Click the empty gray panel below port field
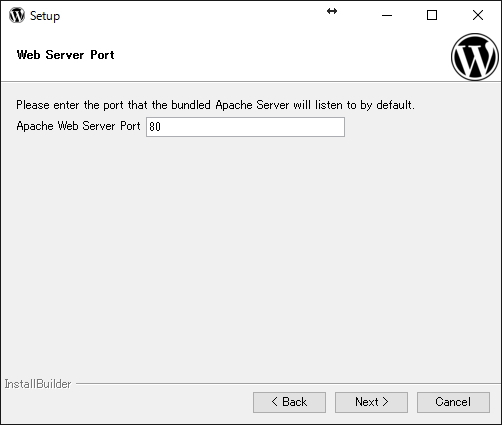502x425 pixels. (x=251, y=253)
